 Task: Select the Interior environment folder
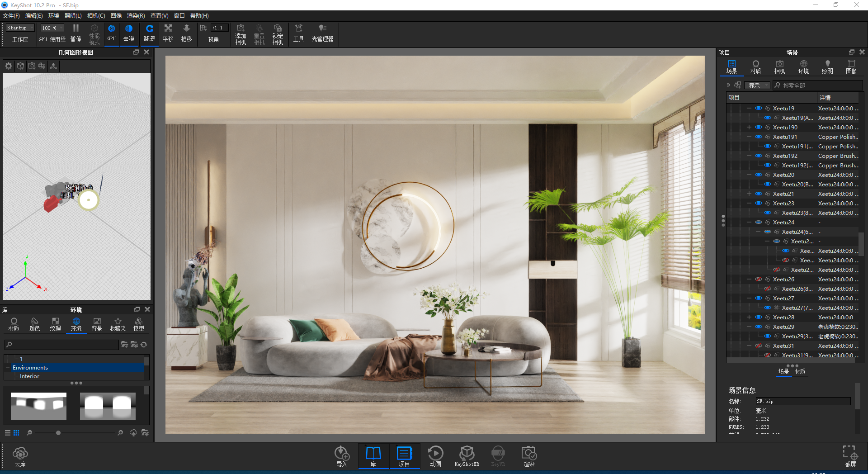[29, 376]
